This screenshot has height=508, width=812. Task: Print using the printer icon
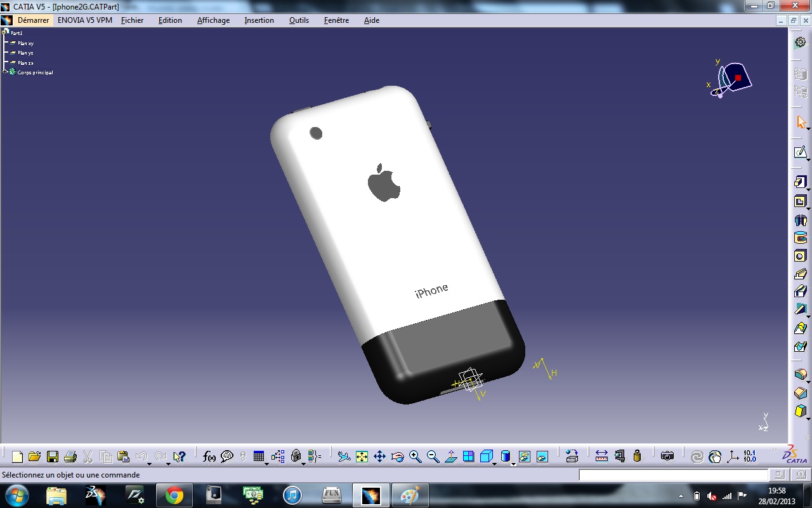click(70, 457)
